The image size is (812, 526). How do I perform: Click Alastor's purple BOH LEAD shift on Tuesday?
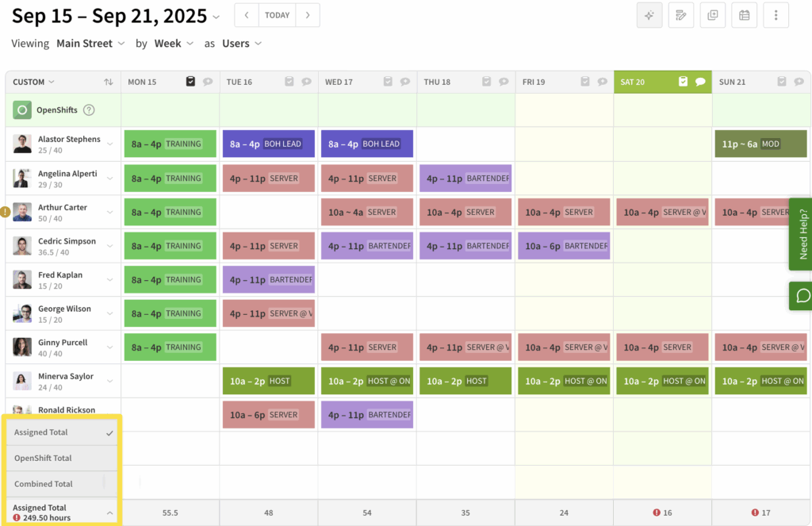[268, 144]
